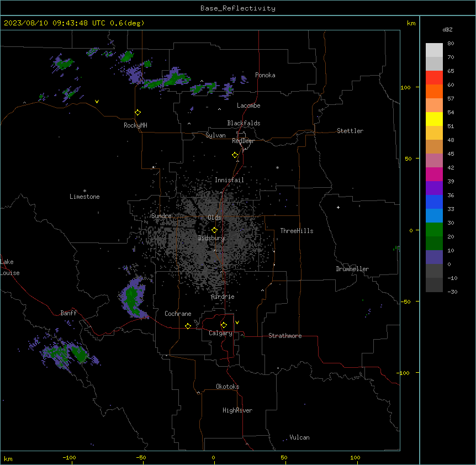Click the Ponoka city label
The image size is (476, 465).
(265, 75)
